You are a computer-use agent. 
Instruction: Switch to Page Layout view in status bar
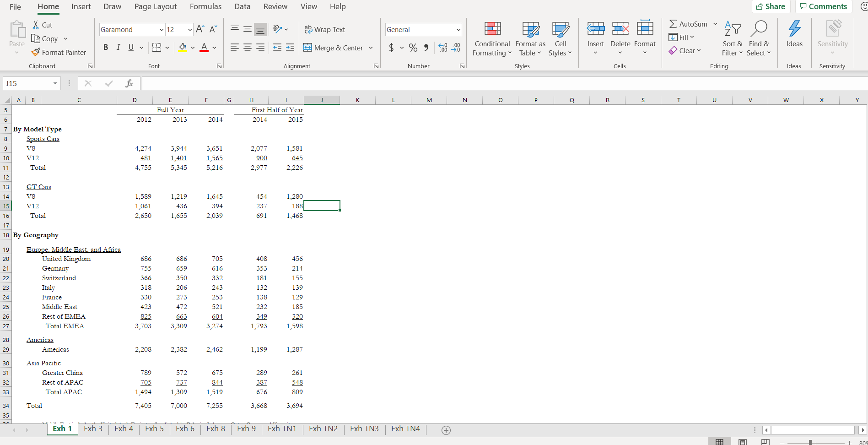743,442
